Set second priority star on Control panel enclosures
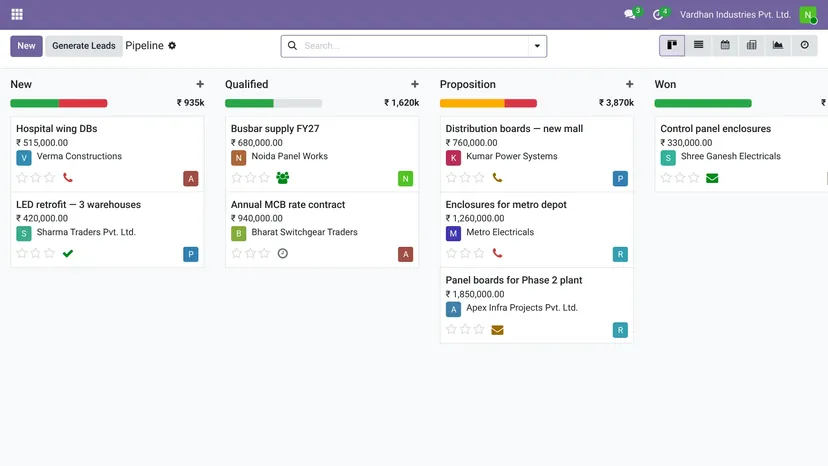This screenshot has width=828, height=466. click(680, 178)
